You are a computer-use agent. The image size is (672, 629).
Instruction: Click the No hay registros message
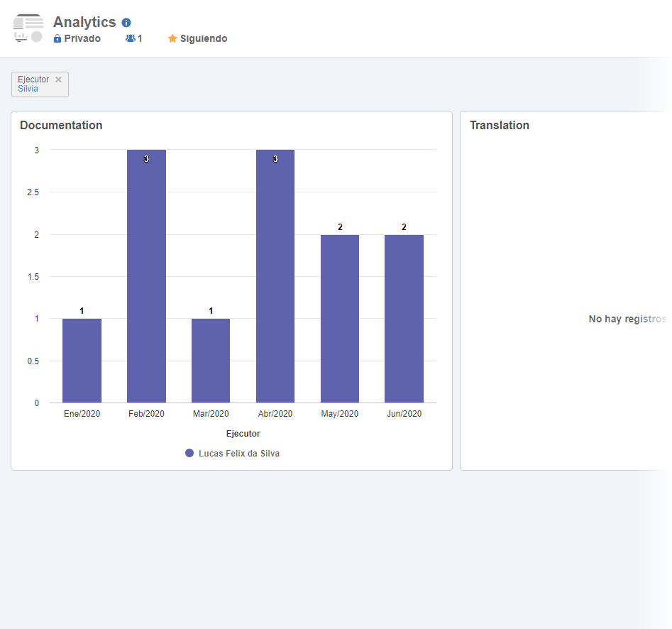click(627, 319)
